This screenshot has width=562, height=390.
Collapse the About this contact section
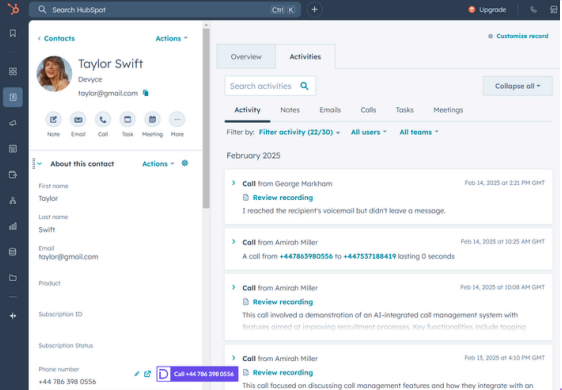(39, 164)
